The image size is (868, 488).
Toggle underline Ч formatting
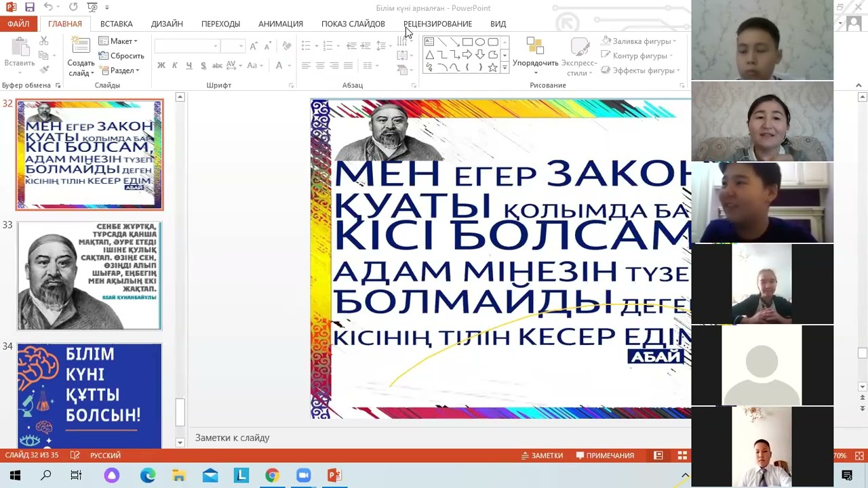[189, 66]
